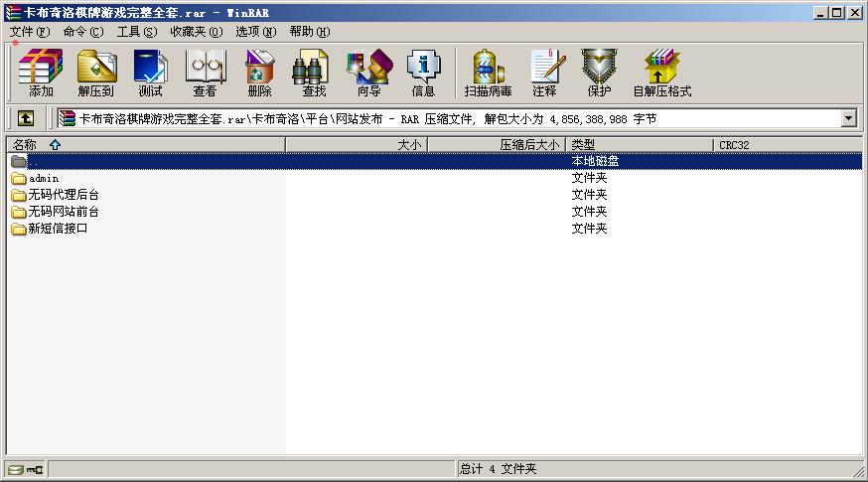Select the 无码代理后台 folder
The width and height of the screenshot is (868, 482).
pyautogui.click(x=64, y=195)
